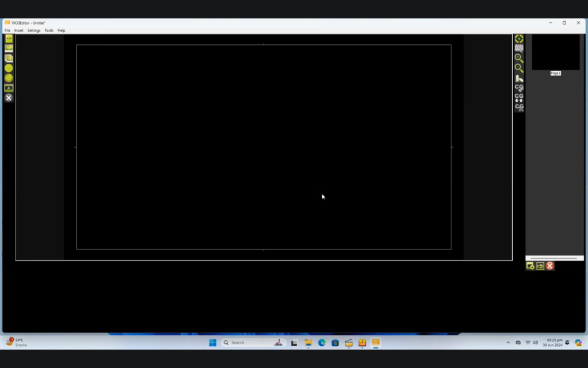Expand the hidden system tray icons
Viewport: 588px width, 368px height.
508,343
